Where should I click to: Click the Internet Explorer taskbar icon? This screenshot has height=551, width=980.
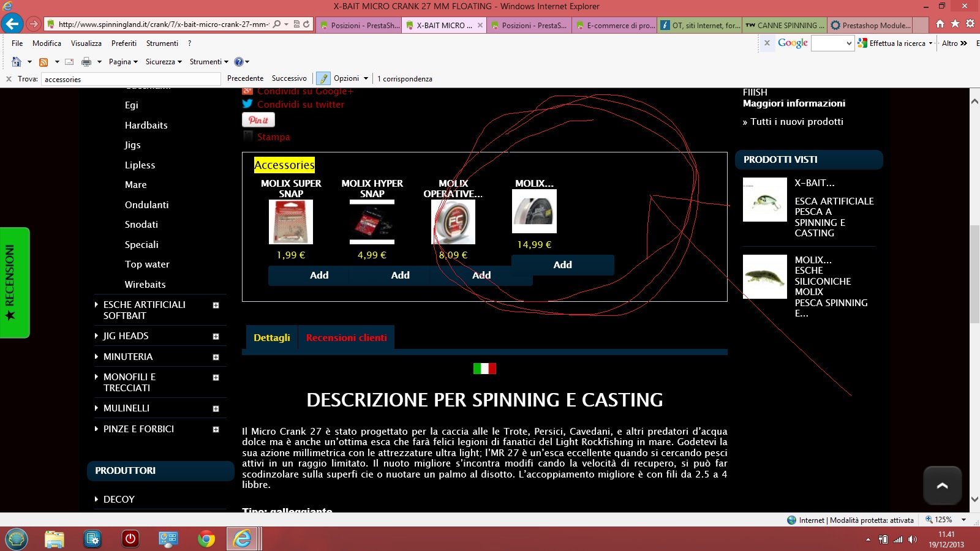pyautogui.click(x=243, y=539)
